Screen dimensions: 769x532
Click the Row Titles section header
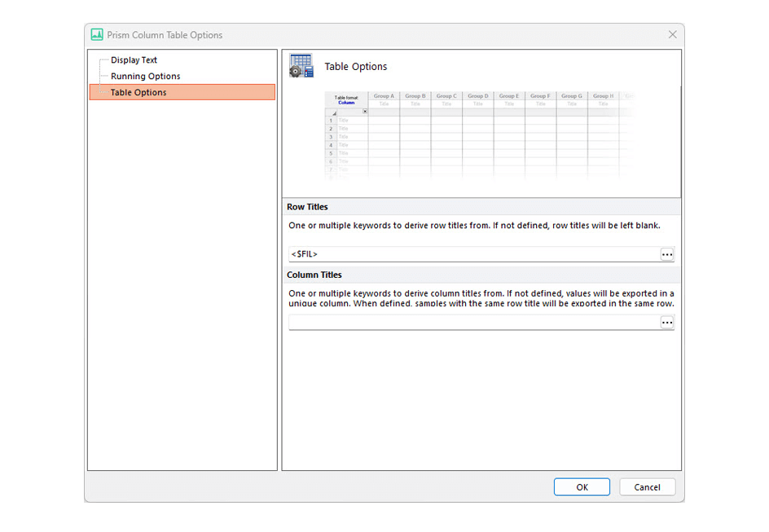click(x=307, y=207)
